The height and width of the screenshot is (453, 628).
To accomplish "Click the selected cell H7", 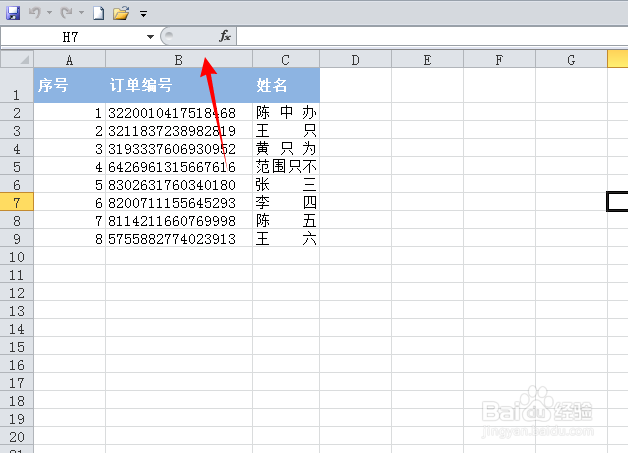I will tap(618, 201).
